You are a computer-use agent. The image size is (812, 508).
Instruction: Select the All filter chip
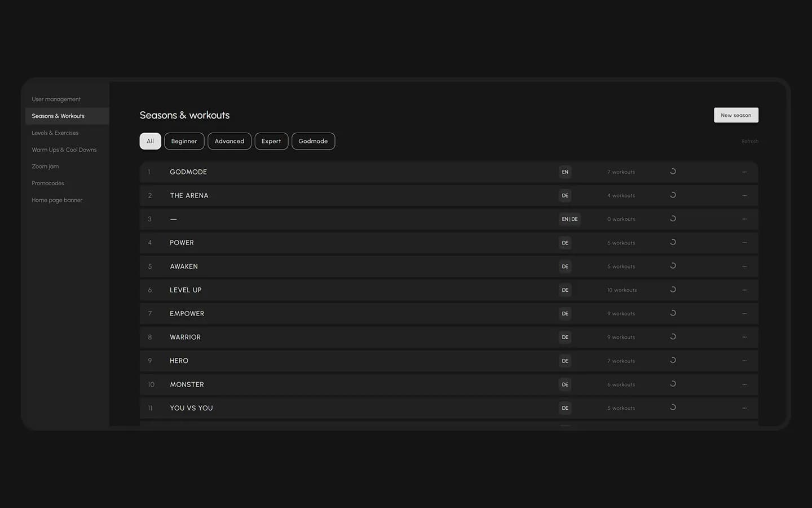point(150,141)
